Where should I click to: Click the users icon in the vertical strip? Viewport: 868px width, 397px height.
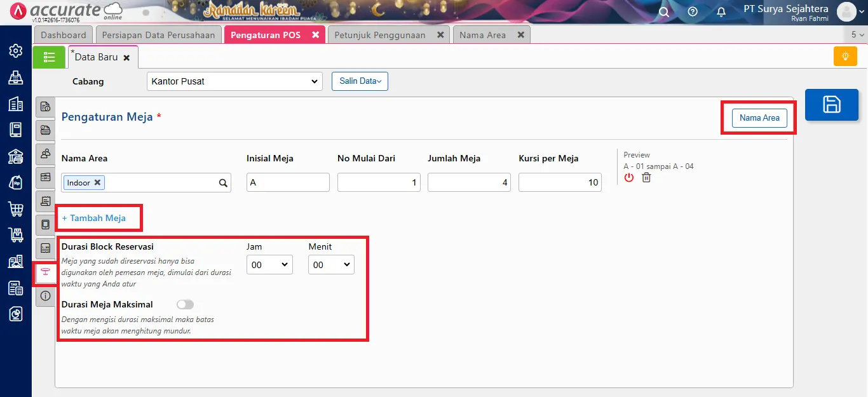pos(45,154)
